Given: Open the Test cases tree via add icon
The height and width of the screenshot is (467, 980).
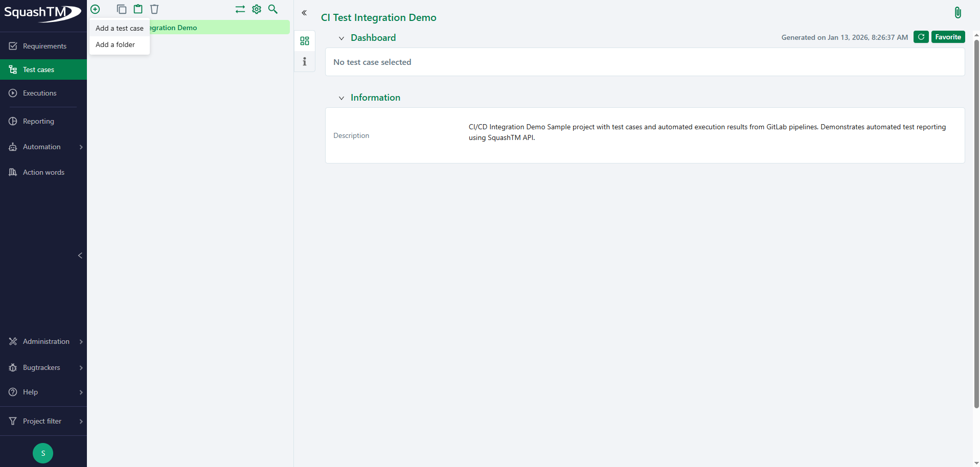Looking at the screenshot, I should coord(95,9).
